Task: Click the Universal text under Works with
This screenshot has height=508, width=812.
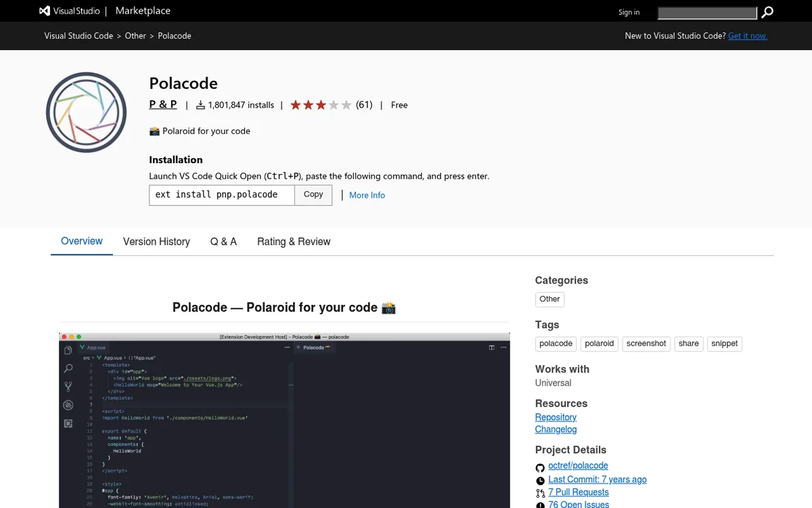Action: [553, 383]
